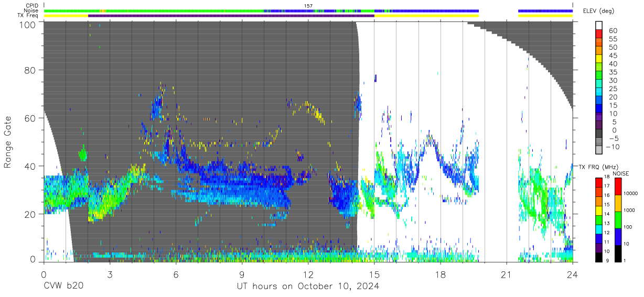Click the ELEV (deg) color bar title
Image resolution: width=644 pixels, height=297 pixels.
(x=599, y=11)
